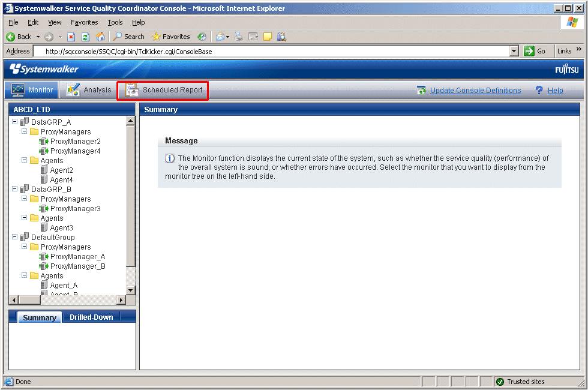Select Agent_A in the tree

(x=64, y=286)
